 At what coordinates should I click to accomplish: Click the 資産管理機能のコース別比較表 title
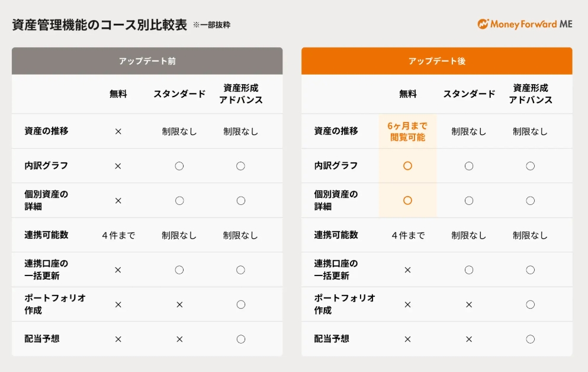tap(99, 25)
